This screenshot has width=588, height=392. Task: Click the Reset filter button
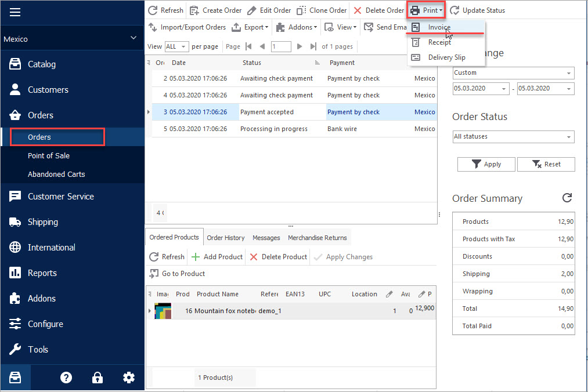pos(546,164)
